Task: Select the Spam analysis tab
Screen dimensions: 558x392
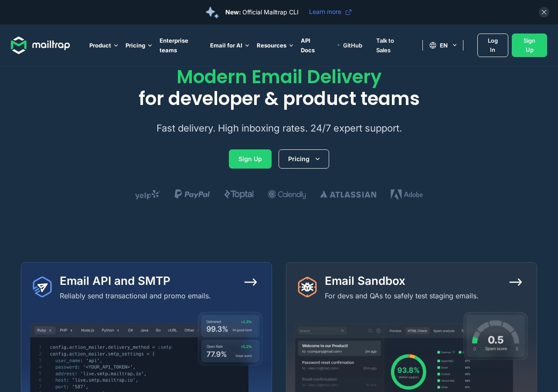Action: click(x=444, y=331)
